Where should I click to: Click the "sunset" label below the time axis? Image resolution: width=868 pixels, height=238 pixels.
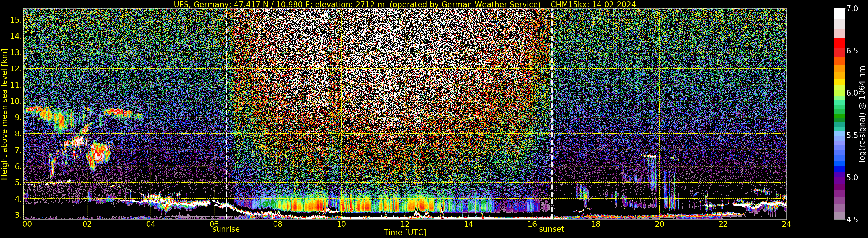tap(552, 229)
